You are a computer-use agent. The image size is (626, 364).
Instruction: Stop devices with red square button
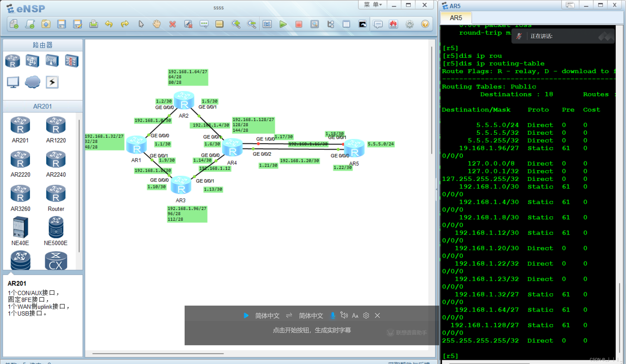(299, 24)
